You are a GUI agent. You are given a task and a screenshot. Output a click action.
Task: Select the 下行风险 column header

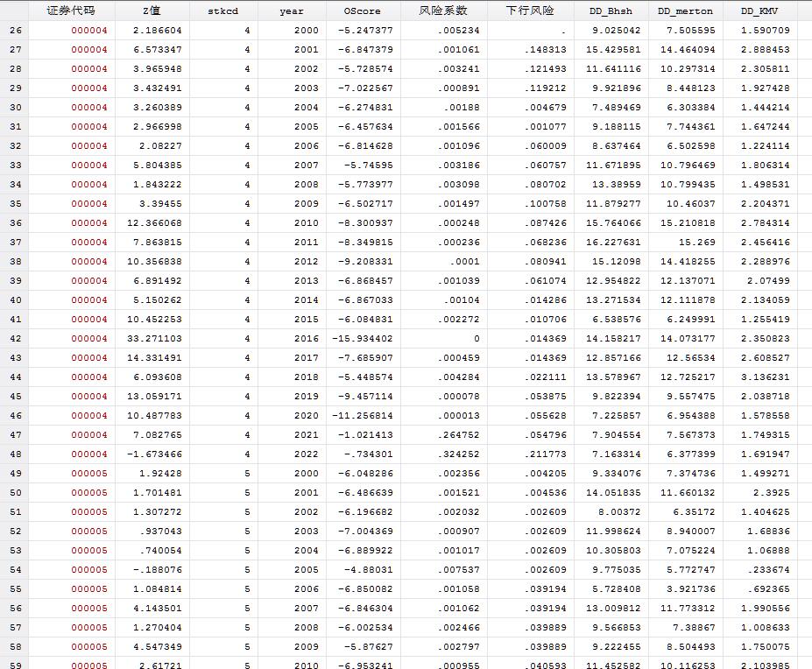(530, 11)
